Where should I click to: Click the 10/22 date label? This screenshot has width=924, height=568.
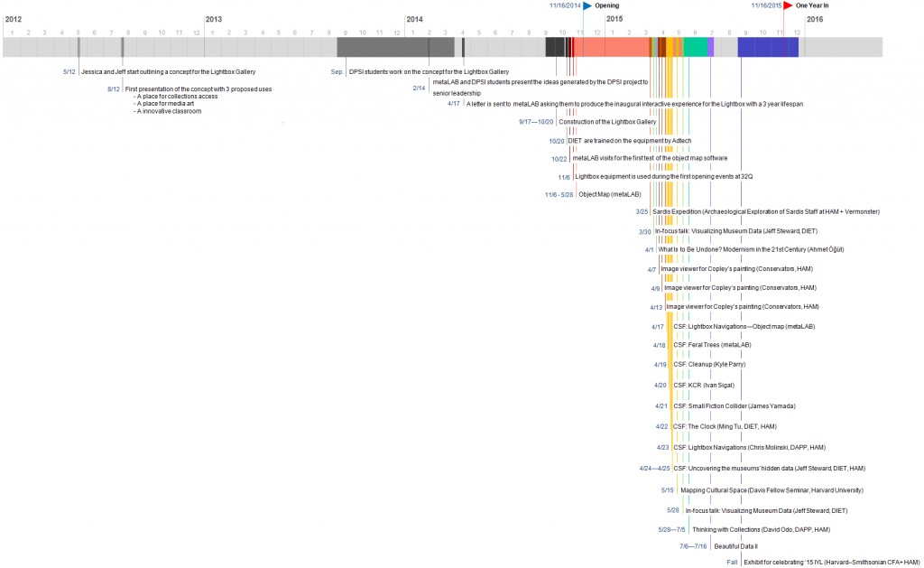click(x=559, y=159)
